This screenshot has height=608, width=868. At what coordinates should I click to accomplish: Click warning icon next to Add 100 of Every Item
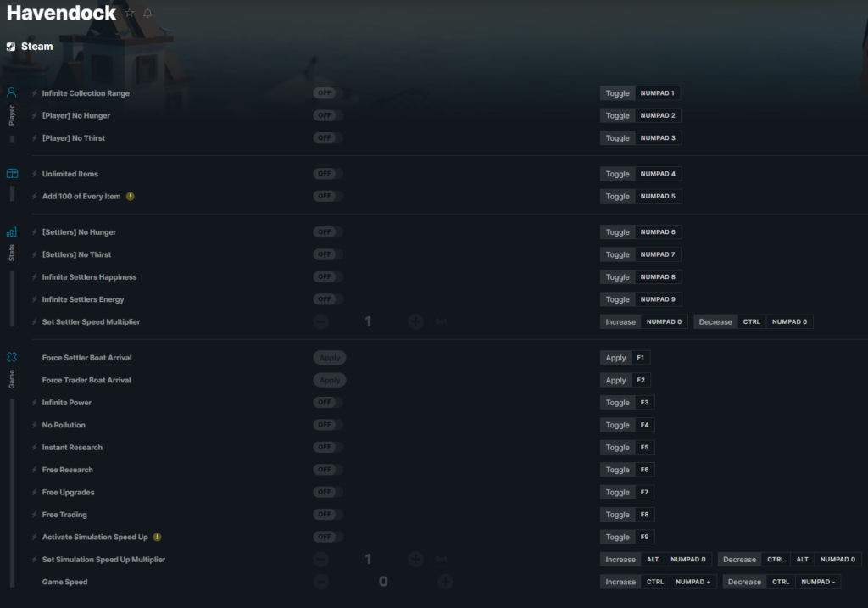130,196
